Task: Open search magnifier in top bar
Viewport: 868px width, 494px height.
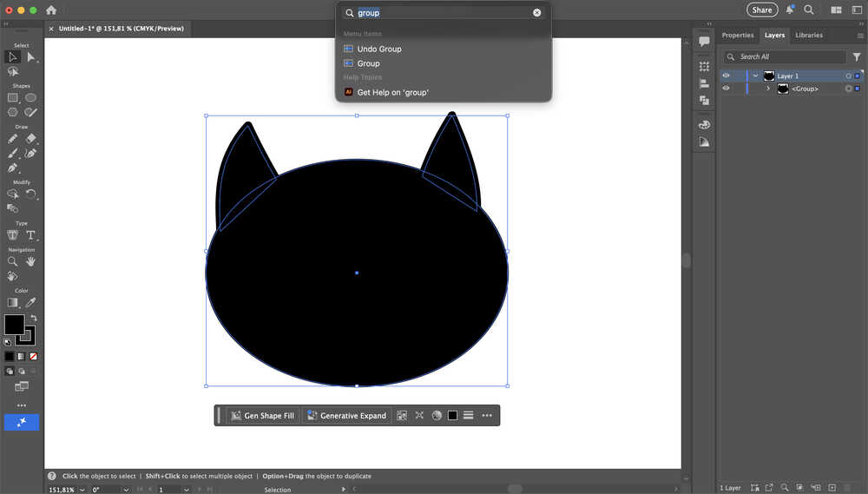Action: pos(809,10)
